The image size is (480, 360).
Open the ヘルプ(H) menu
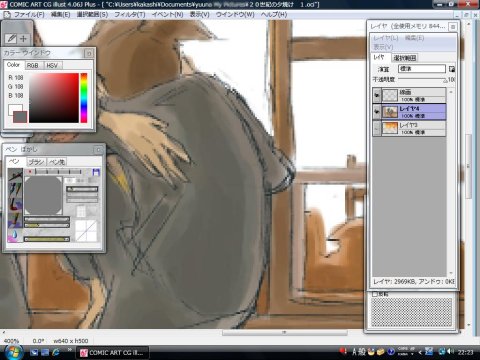pyautogui.click(x=274, y=15)
